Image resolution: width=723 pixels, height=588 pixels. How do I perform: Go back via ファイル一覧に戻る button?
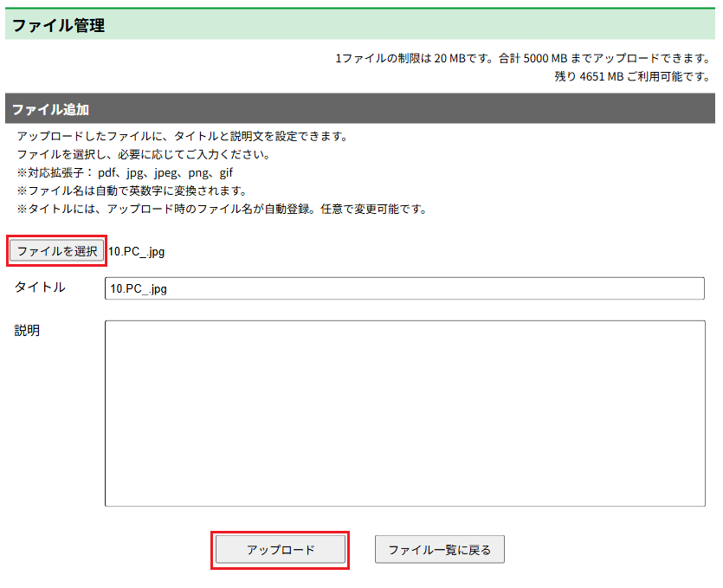439,550
